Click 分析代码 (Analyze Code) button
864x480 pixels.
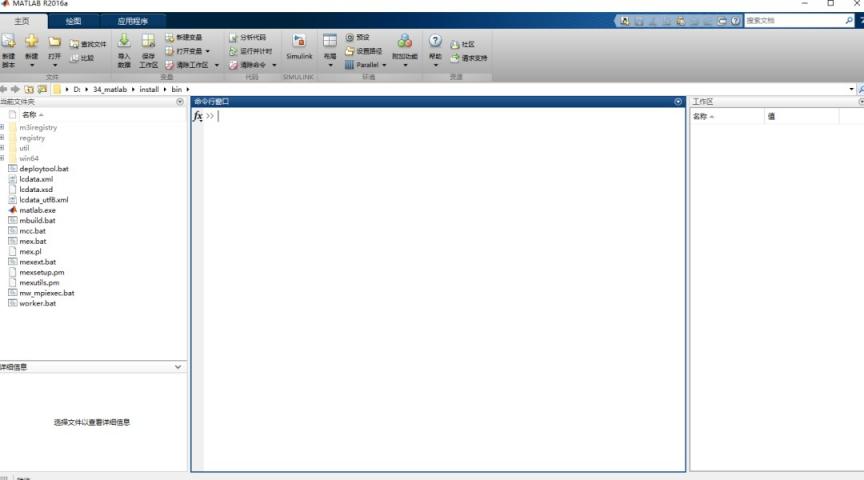[x=247, y=37]
